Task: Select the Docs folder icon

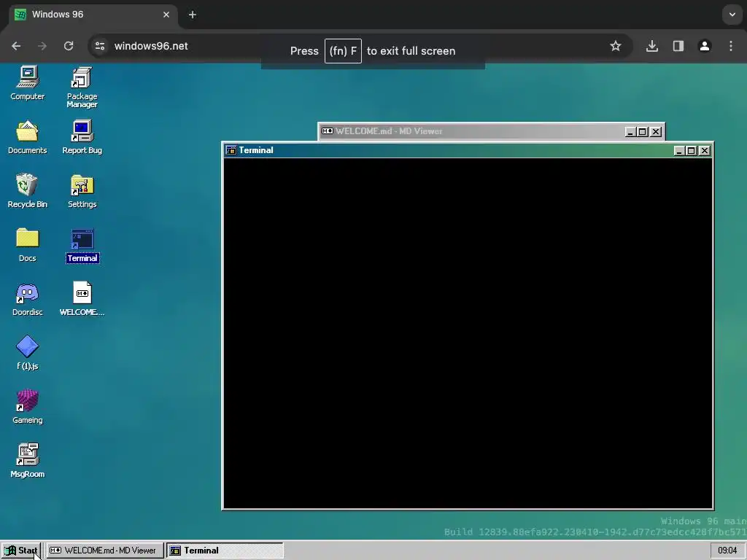Action: coord(27,245)
